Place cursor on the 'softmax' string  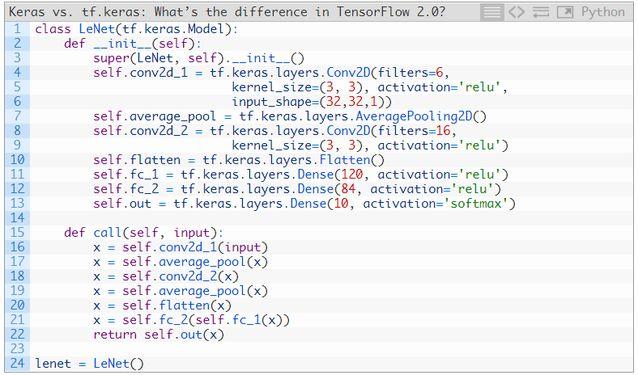479,203
